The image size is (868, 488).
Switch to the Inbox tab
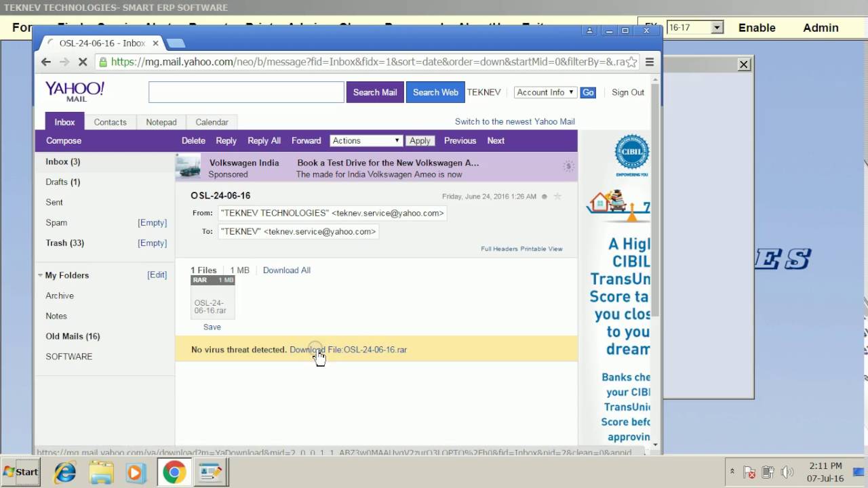point(64,122)
